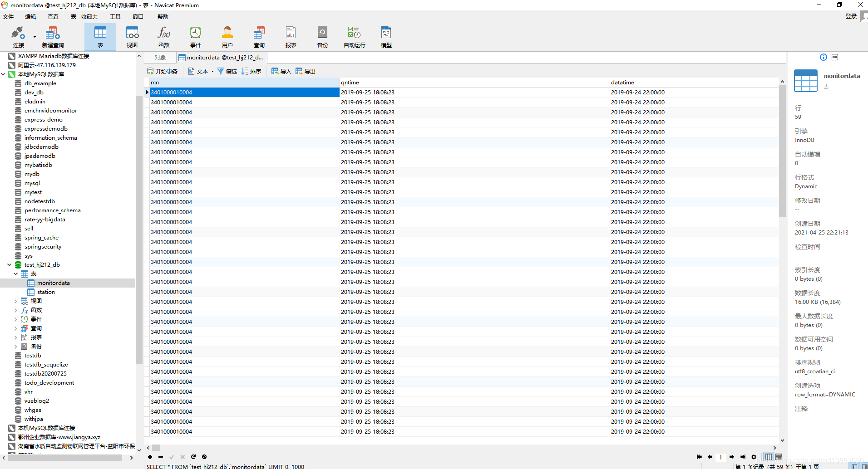Click the 登录 login link
This screenshot has width=868, height=469.
tap(851, 16)
